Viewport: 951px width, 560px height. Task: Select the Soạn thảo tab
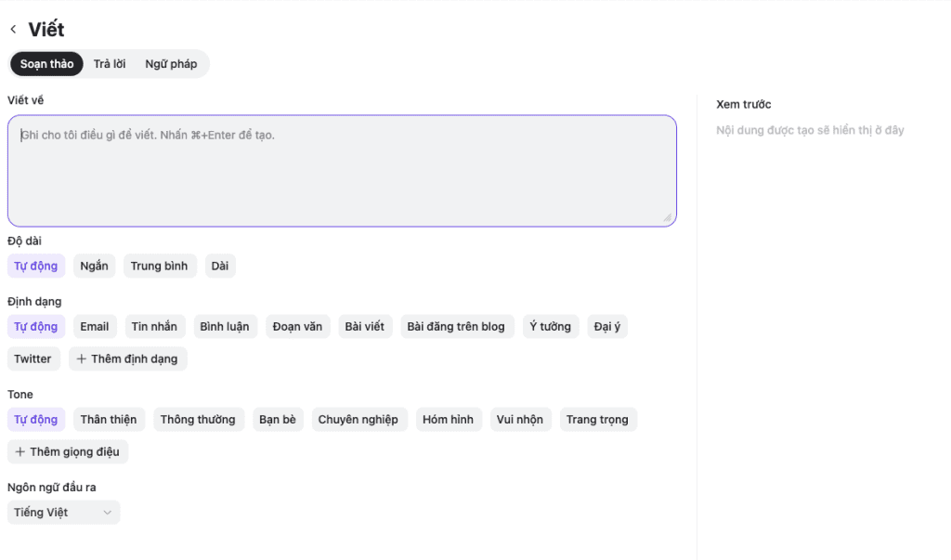(46, 64)
